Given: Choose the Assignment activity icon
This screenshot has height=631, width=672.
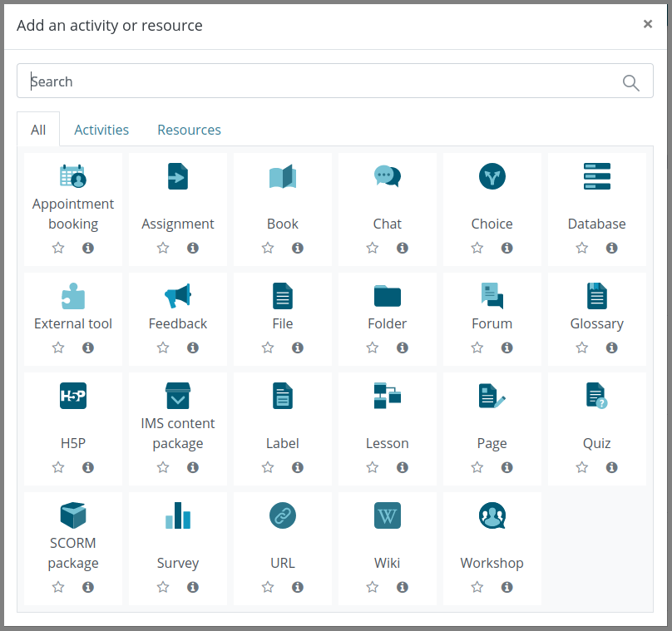Looking at the screenshot, I should [178, 176].
